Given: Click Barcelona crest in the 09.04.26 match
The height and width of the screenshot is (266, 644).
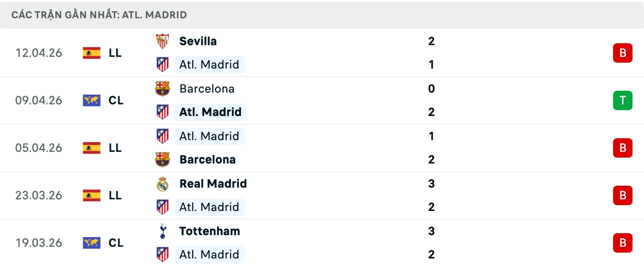Looking at the screenshot, I should point(163,89).
